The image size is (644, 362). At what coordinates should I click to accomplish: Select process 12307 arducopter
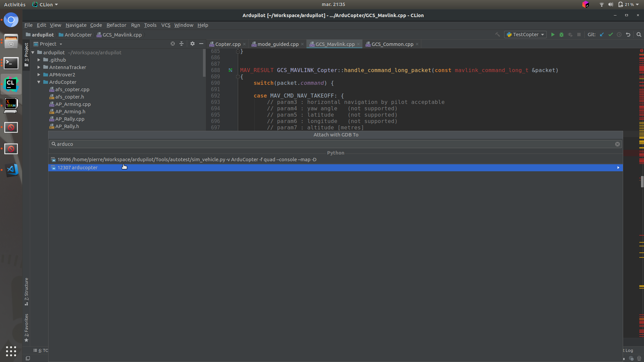[77, 168]
